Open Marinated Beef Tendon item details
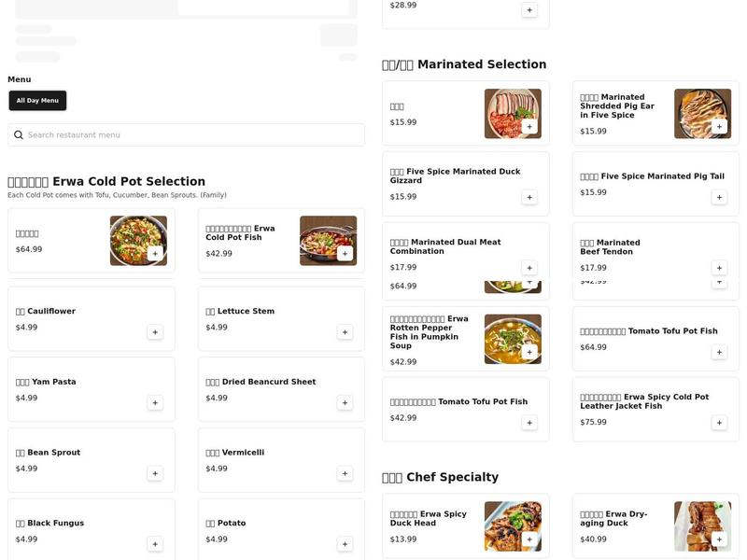The width and height of the screenshot is (747, 560). pyautogui.click(x=616, y=247)
